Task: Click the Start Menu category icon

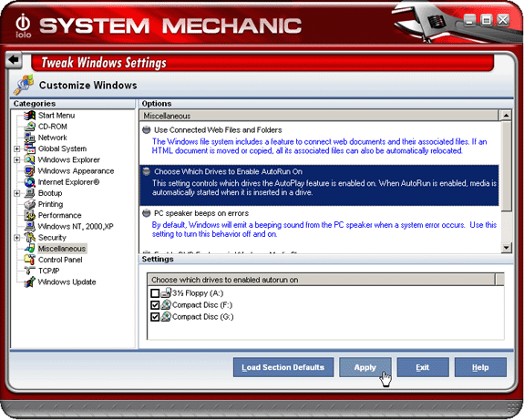Action: pos(30,116)
